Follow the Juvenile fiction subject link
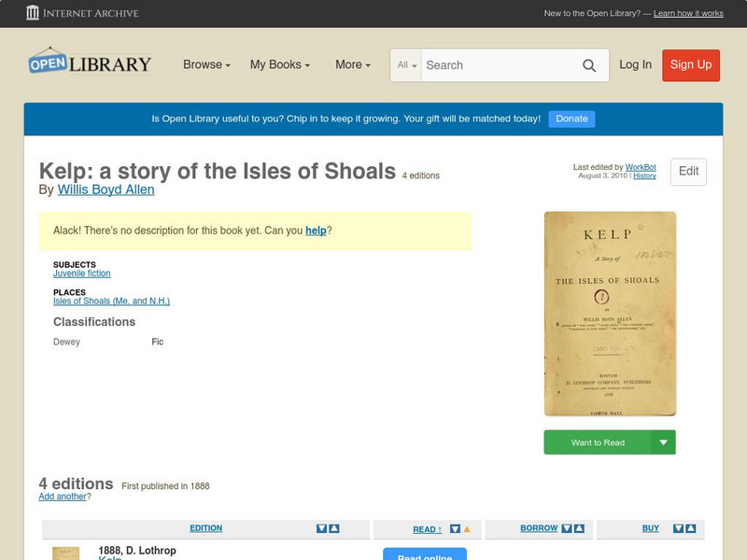747x560 pixels. (x=83, y=273)
